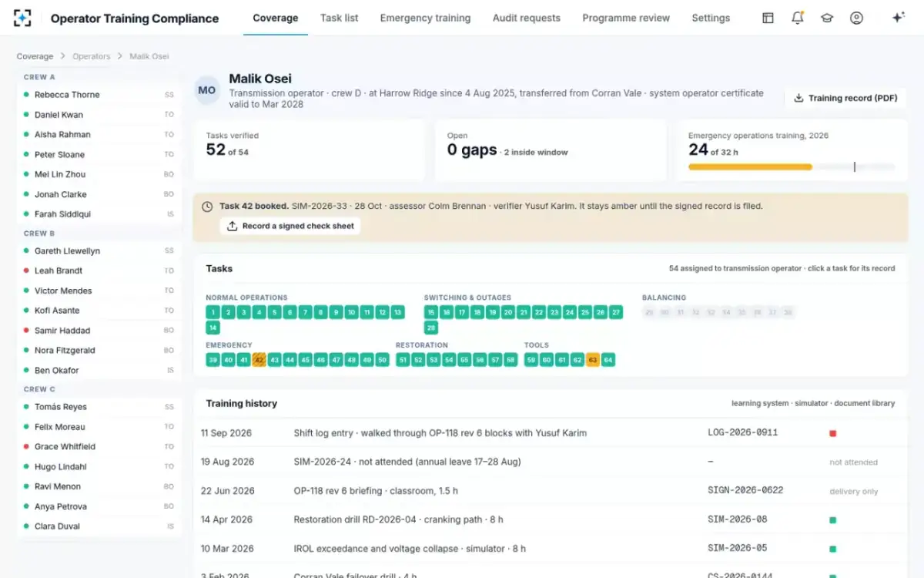The image size is (924, 578).
Task: Open the SIM-2026-08 record reference
Action: click(x=738, y=519)
